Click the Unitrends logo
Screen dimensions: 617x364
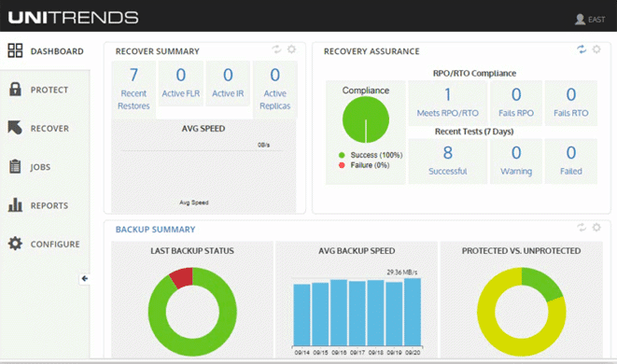point(73,18)
